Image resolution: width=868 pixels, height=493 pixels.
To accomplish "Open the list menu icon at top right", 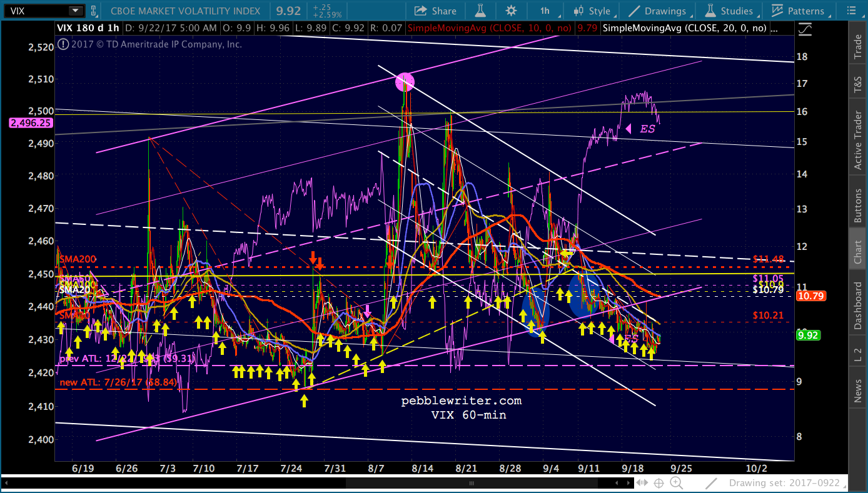I will tap(851, 11).
